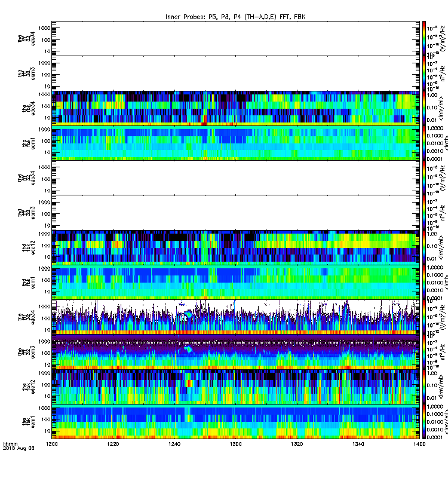Screen dimensions: 448x478
Task: Click the color bar beside tha fbk scm1
Action: pyautogui.click(x=424, y=143)
